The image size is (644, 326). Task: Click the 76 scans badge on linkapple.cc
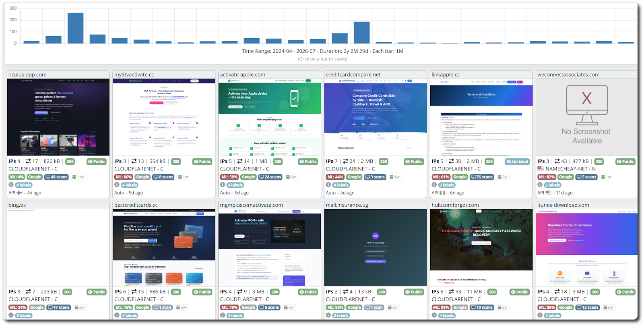(482, 177)
